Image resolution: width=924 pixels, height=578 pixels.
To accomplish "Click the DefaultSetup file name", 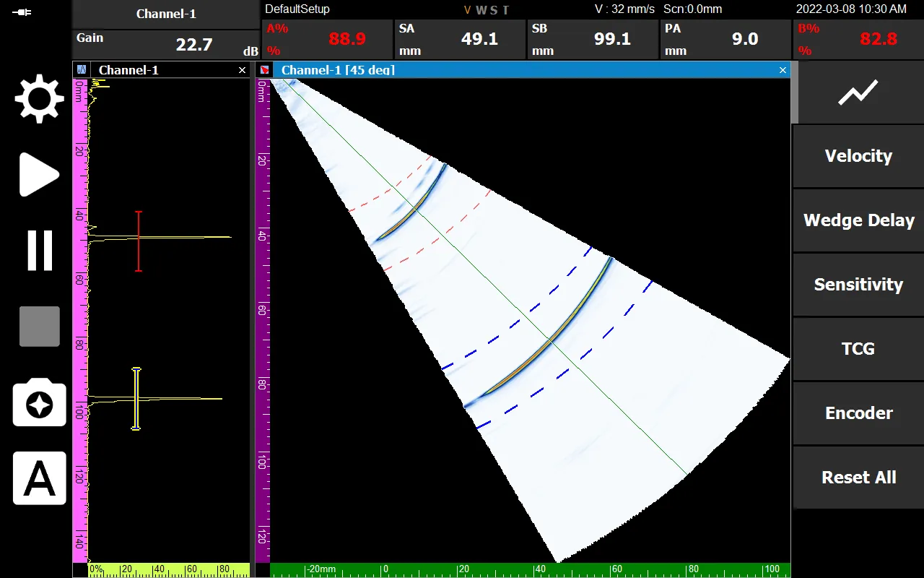I will tap(297, 9).
